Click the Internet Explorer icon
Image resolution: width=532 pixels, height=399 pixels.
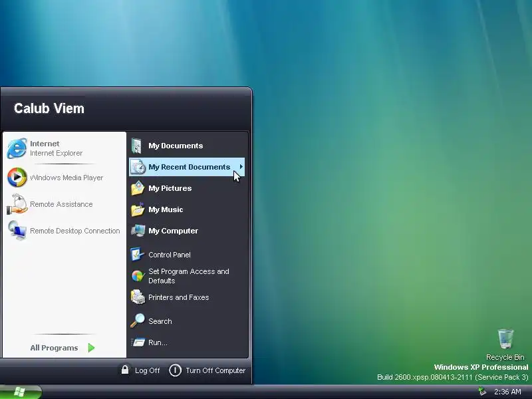pos(17,148)
